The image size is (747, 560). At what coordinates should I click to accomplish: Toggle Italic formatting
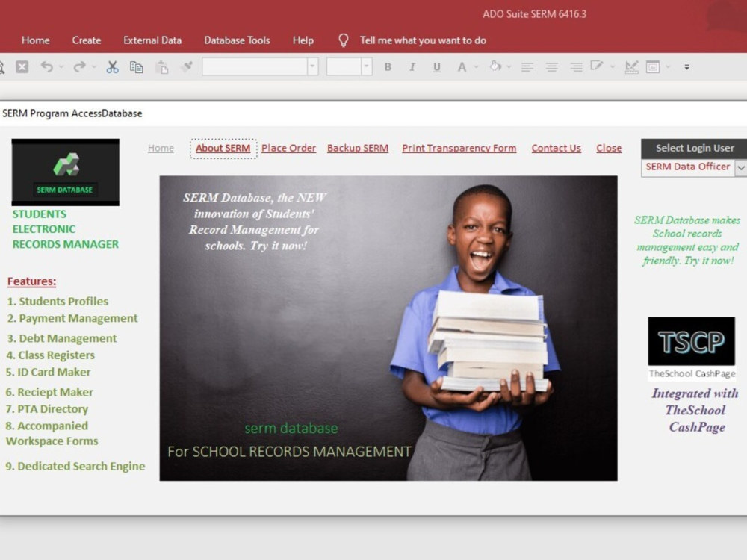click(412, 67)
